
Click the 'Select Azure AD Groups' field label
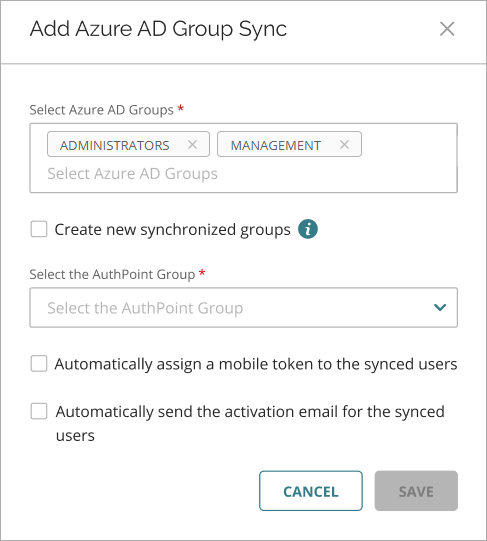pyautogui.click(x=101, y=110)
